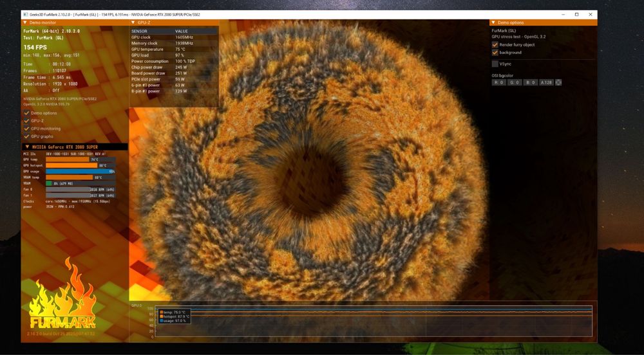Click the usage legend color square in graph

pyautogui.click(x=161, y=320)
